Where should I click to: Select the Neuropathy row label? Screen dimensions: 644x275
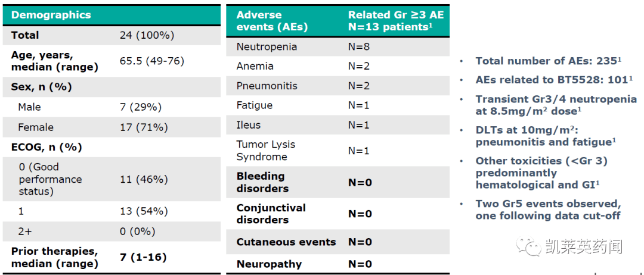269,264
